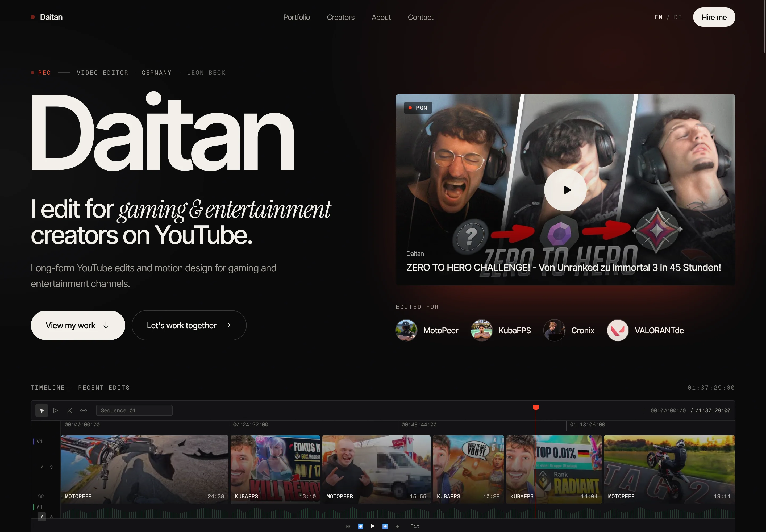Solo the V1 video track
This screenshot has width=766, height=532.
click(51, 467)
